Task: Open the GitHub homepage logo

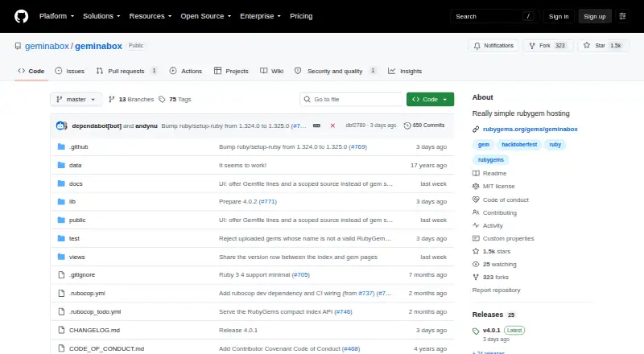Action: 22,16
